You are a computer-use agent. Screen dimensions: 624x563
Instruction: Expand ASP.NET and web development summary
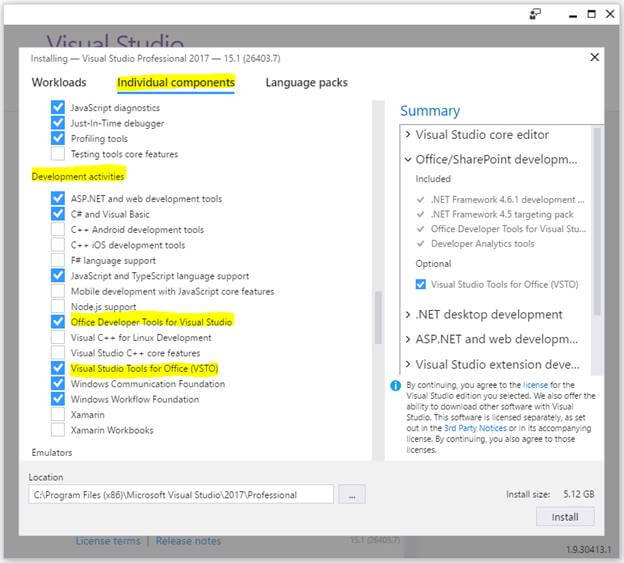pyautogui.click(x=408, y=339)
